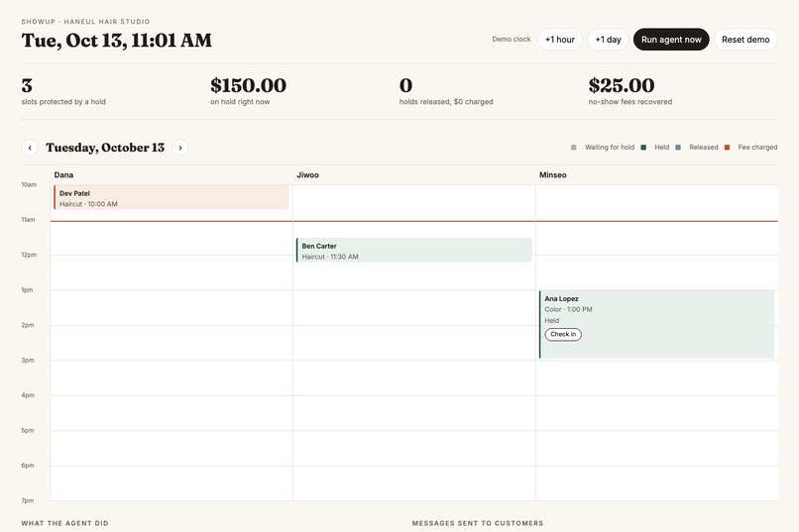Viewport: 799px width, 532px height.
Task: Click the Held status text in Ana Lopez's card
Action: tap(552, 321)
